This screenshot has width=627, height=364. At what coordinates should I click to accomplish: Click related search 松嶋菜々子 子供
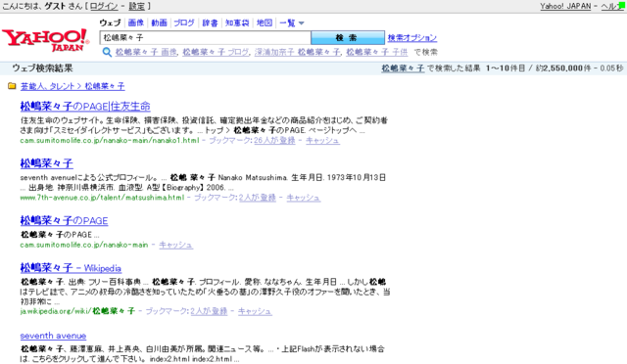(x=377, y=52)
